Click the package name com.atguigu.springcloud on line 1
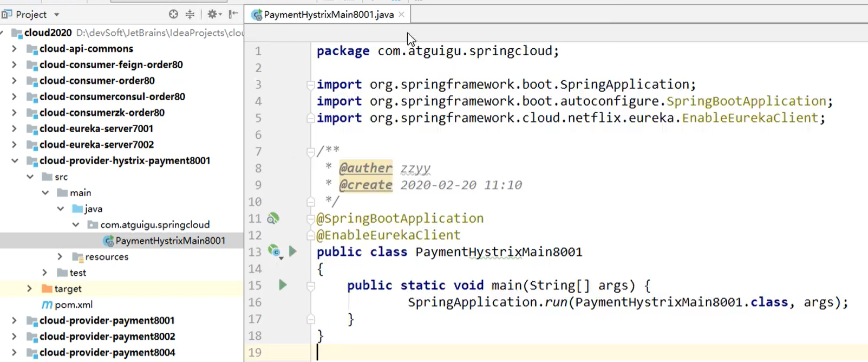 (x=465, y=51)
